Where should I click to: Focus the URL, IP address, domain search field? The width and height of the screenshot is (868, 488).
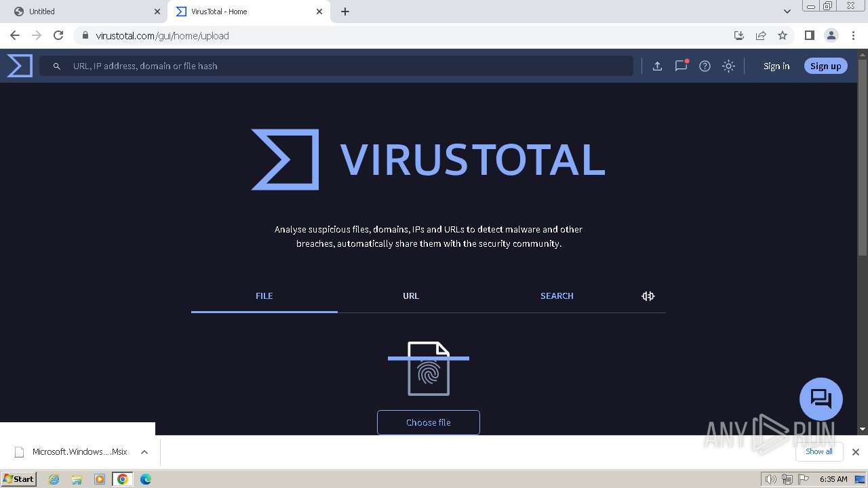coord(336,66)
